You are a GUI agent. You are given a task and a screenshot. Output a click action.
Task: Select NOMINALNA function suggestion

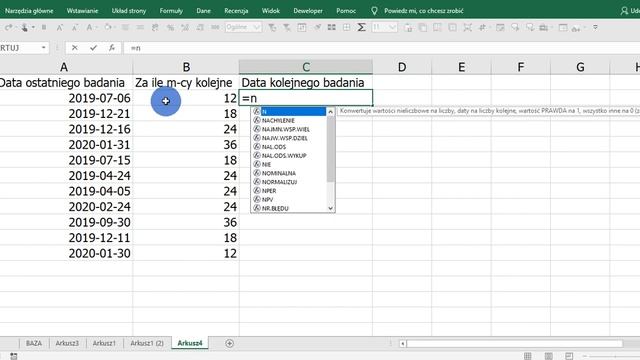(x=289, y=173)
